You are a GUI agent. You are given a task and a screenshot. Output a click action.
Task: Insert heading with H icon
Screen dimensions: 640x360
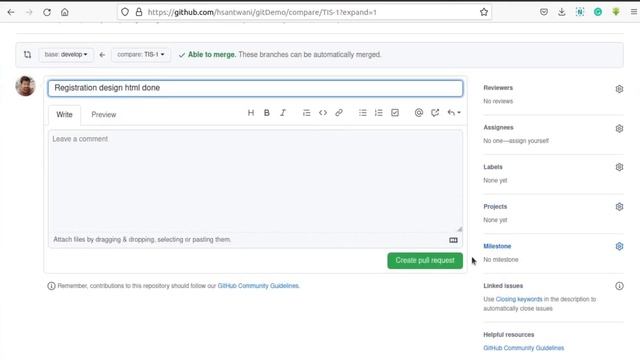tap(251, 113)
